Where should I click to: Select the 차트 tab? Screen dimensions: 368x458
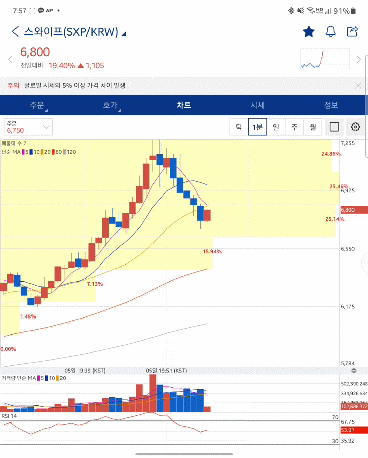click(184, 105)
